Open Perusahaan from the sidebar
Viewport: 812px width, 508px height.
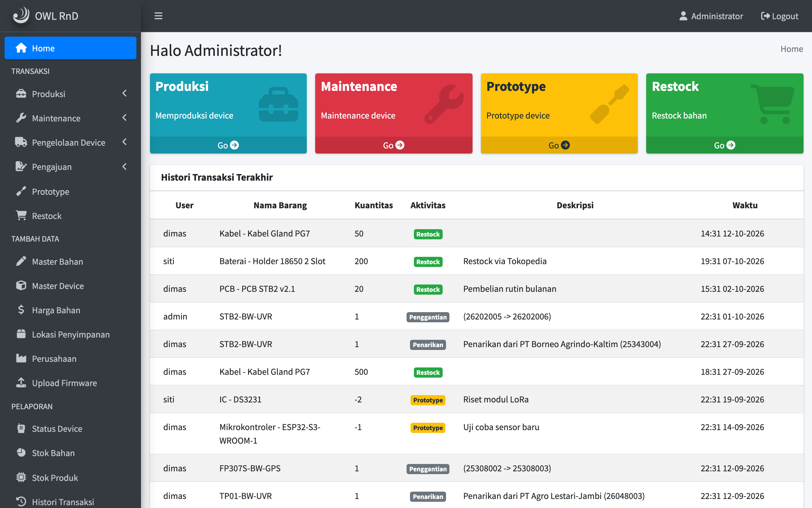point(70,358)
